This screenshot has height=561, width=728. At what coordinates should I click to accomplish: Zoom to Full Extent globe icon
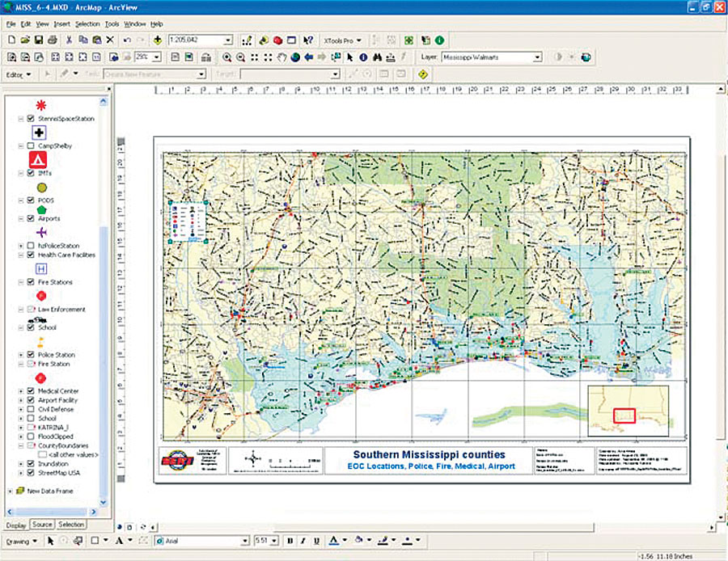pyautogui.click(x=295, y=57)
